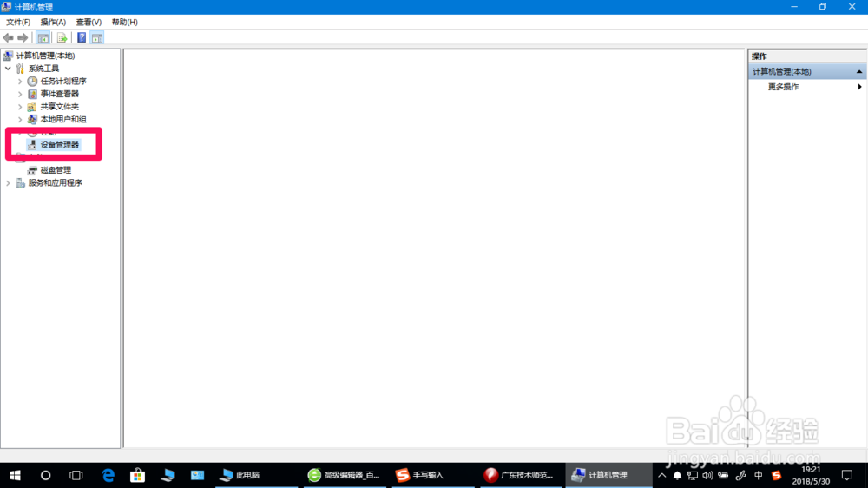Open the 帮助(H) menu
The image size is (868, 488).
pos(124,23)
